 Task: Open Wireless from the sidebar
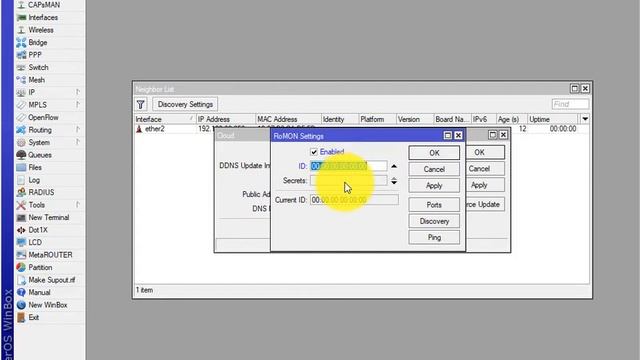click(x=21, y=30)
